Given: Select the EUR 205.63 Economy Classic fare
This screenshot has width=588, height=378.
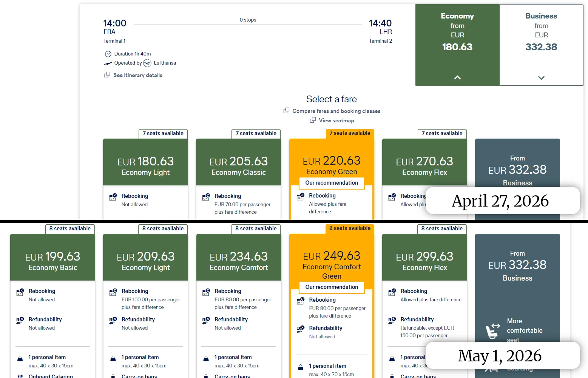Looking at the screenshot, I should [x=238, y=162].
